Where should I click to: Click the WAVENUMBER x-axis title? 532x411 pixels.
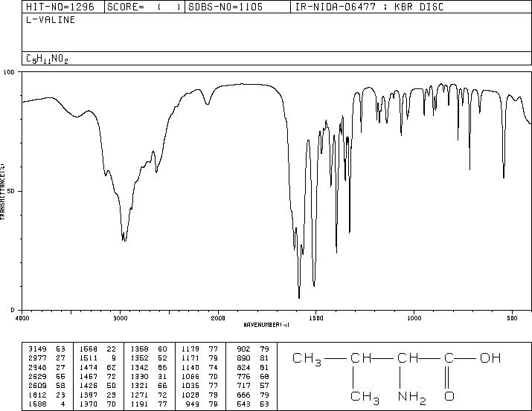coord(266,325)
